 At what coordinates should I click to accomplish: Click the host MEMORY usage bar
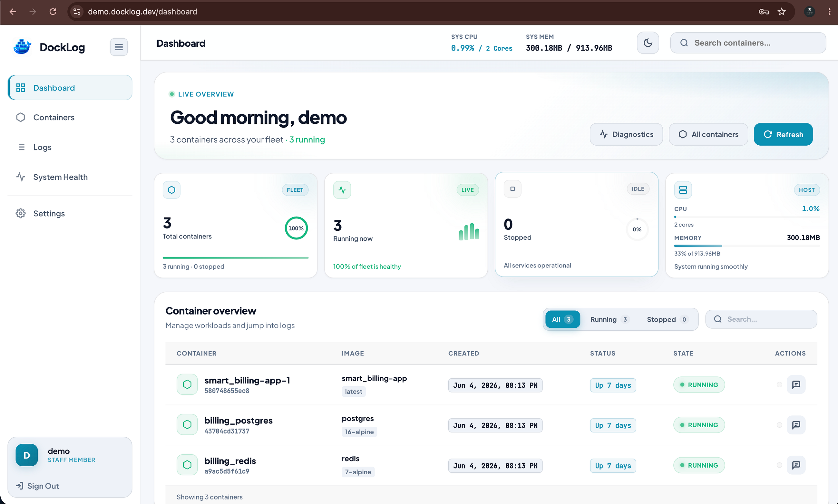click(746, 246)
